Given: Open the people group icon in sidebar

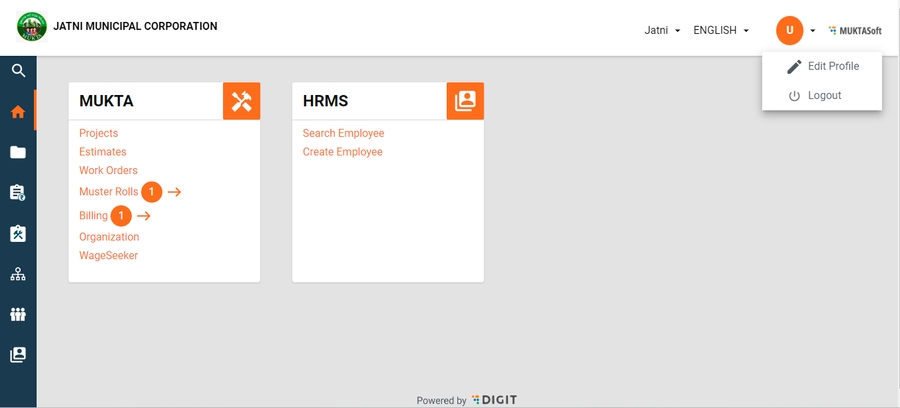Looking at the screenshot, I should [18, 314].
